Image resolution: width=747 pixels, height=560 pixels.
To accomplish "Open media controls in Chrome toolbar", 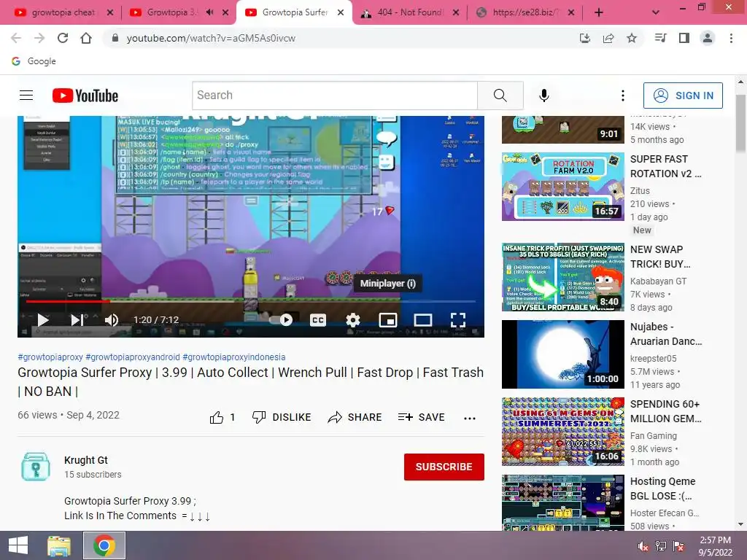I will [661, 38].
